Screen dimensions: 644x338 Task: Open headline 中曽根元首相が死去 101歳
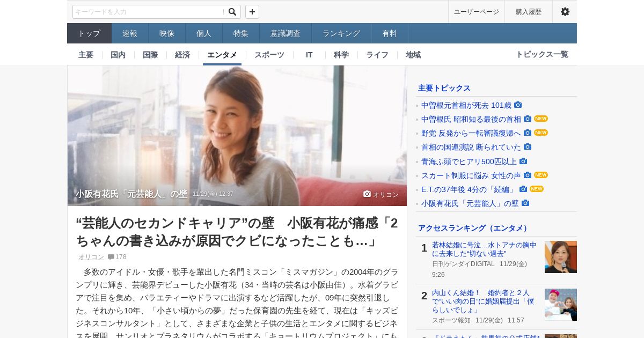pos(466,105)
